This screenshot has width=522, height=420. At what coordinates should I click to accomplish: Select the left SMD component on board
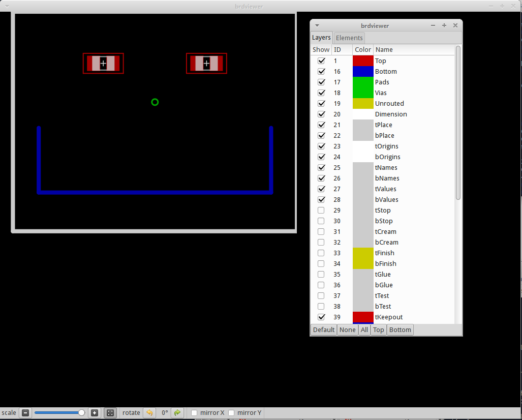coord(103,63)
